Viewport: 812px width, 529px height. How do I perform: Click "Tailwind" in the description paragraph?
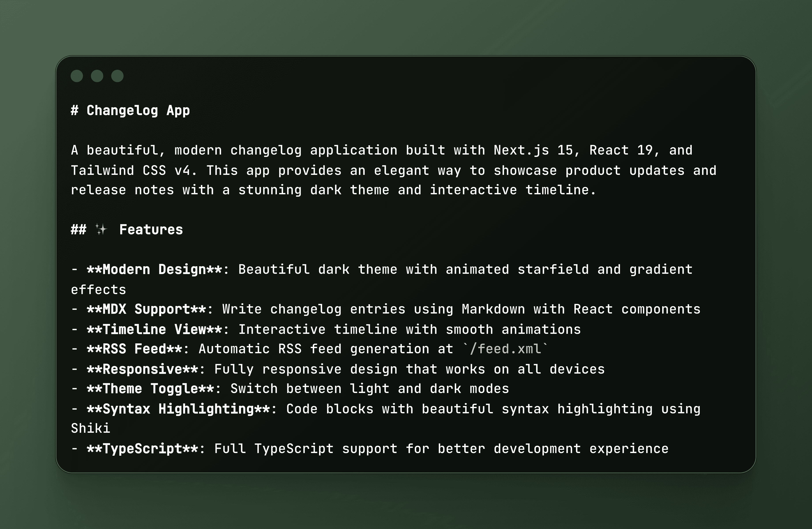pyautogui.click(x=102, y=170)
